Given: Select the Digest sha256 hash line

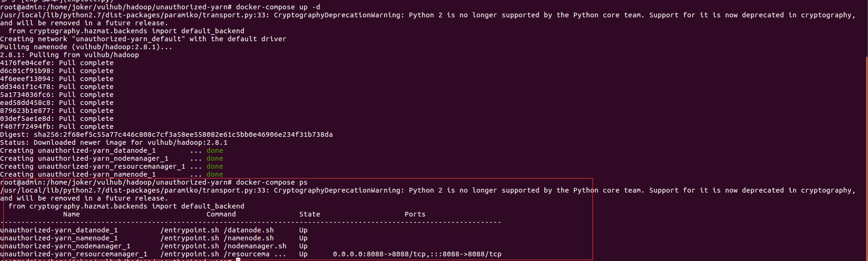Looking at the screenshot, I should coord(166,134).
